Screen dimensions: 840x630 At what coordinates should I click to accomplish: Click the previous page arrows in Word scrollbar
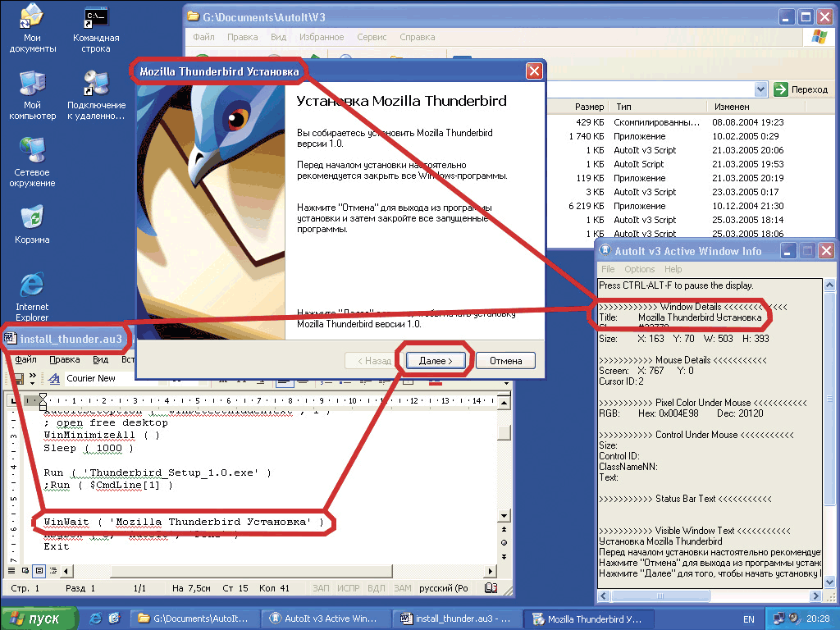(504, 529)
